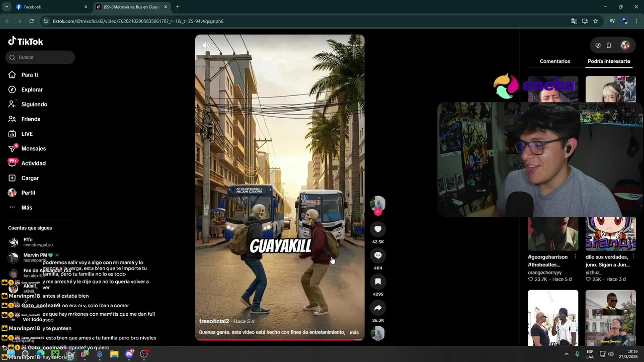
Task: Open a new browser tab
Action: [x=178, y=7]
